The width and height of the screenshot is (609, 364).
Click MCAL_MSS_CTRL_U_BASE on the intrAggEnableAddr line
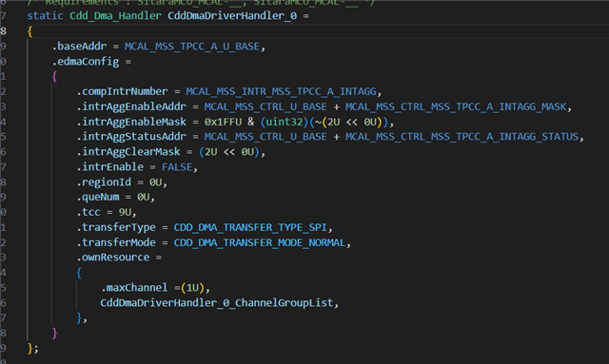(265, 106)
